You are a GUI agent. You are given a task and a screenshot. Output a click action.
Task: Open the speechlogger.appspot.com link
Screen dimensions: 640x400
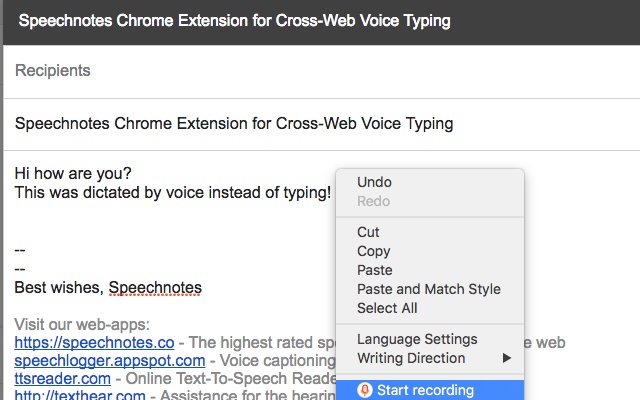coord(110,360)
